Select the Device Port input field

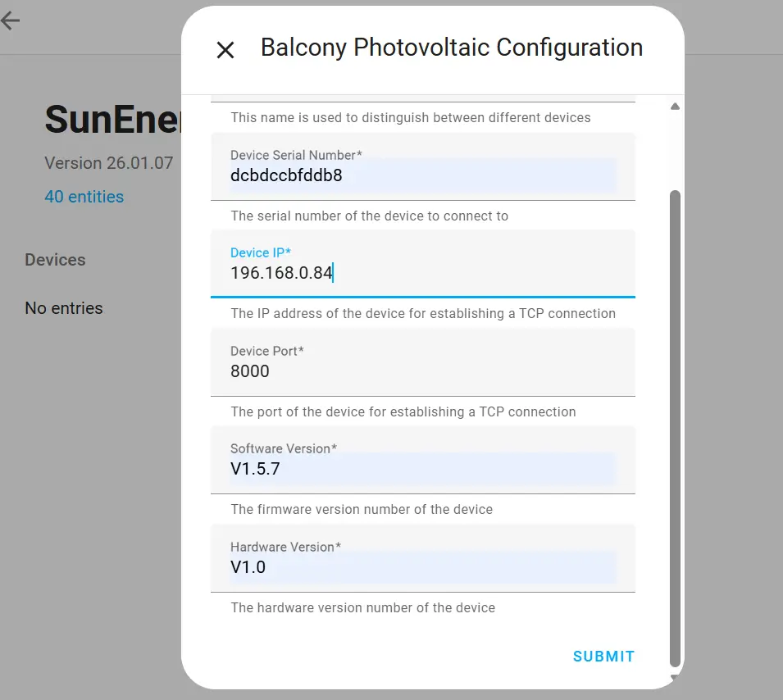coord(422,370)
